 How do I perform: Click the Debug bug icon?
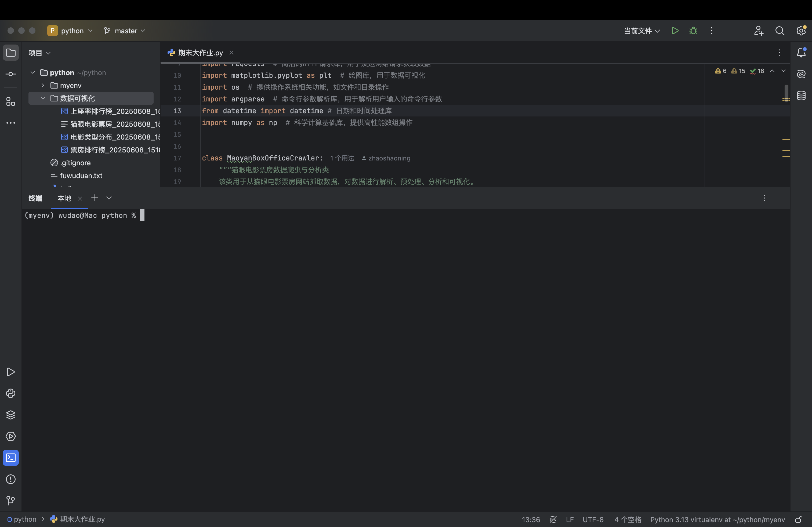(693, 31)
